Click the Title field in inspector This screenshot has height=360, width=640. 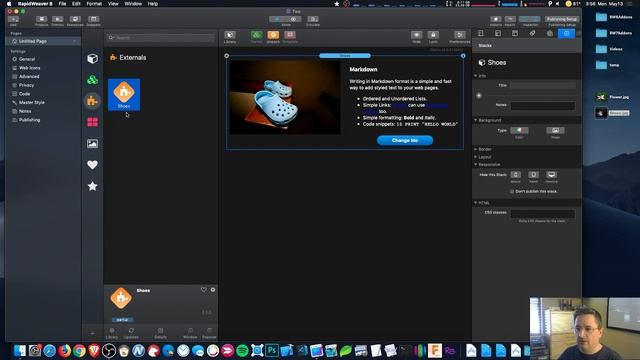point(542,85)
